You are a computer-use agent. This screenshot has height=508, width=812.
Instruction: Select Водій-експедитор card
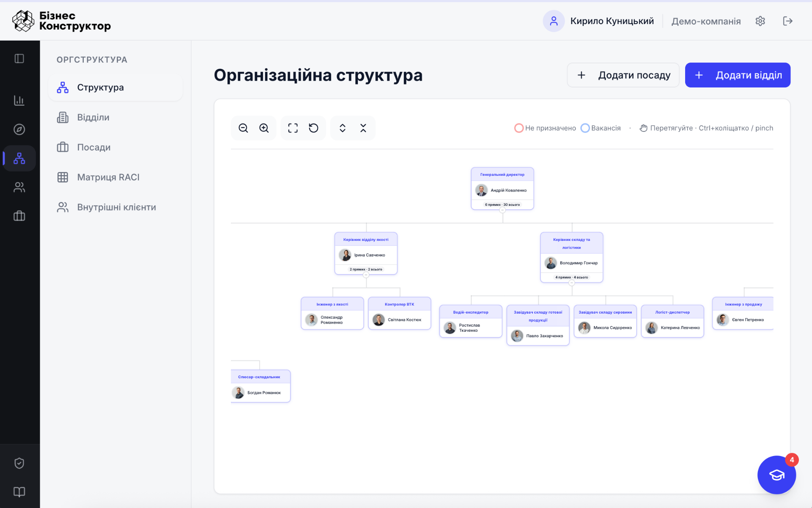471,321
